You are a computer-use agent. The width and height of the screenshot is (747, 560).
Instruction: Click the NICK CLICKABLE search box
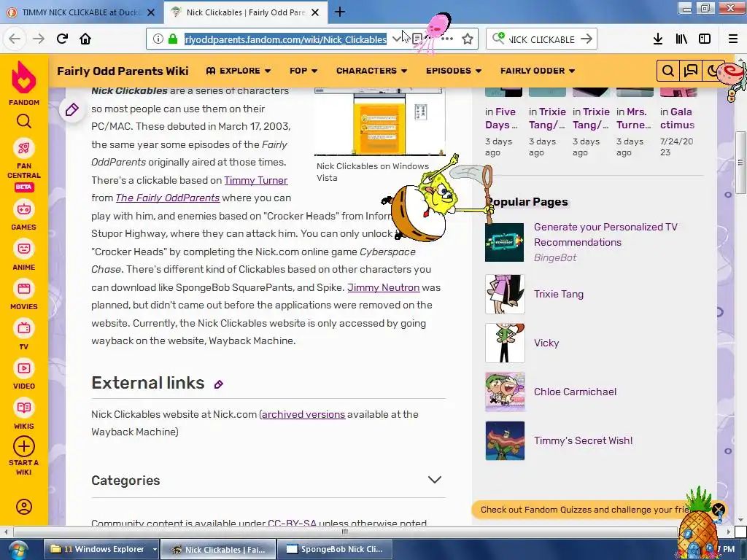(541, 39)
